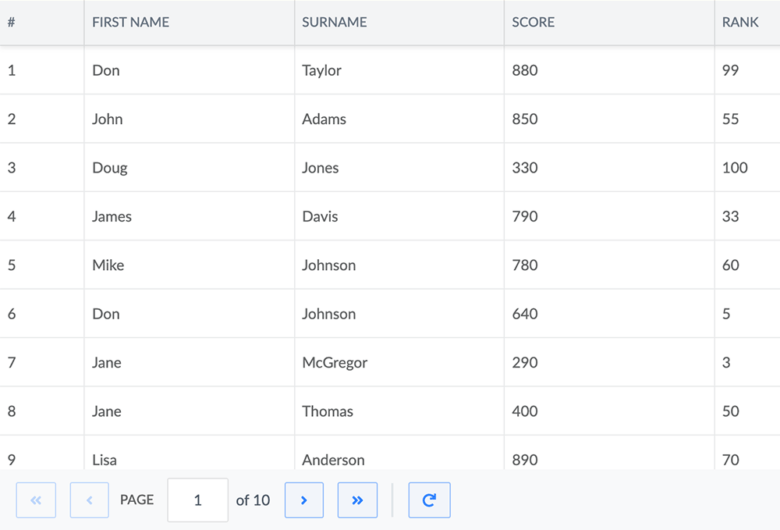Go to the previous page arrow
780x530 pixels.
click(x=90, y=500)
